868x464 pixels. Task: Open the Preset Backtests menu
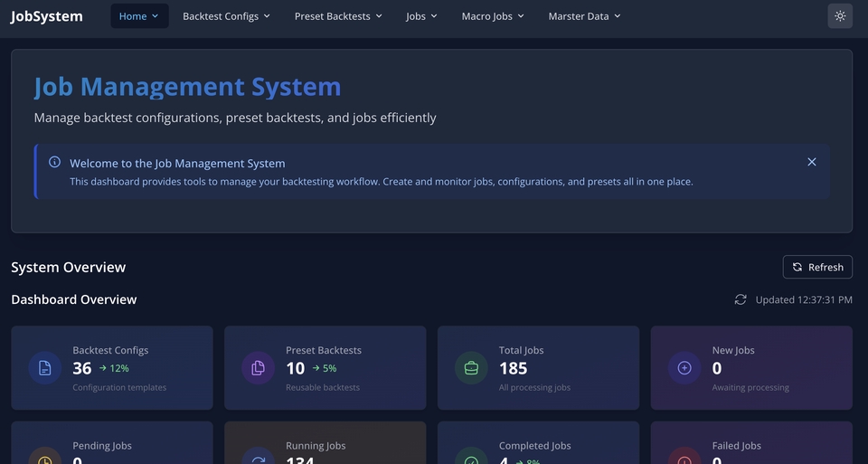(338, 16)
